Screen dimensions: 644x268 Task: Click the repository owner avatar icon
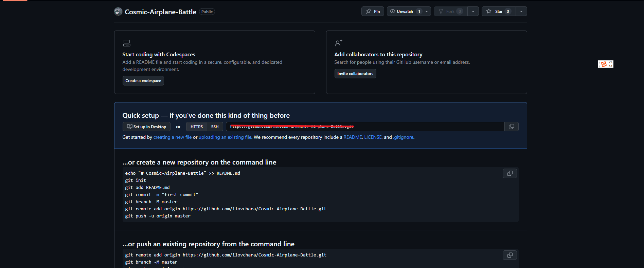pos(118,12)
